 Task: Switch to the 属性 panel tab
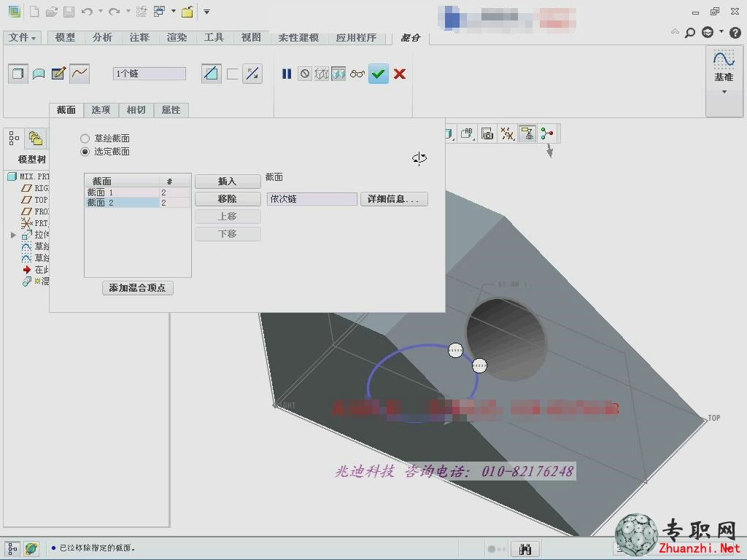pos(171,110)
